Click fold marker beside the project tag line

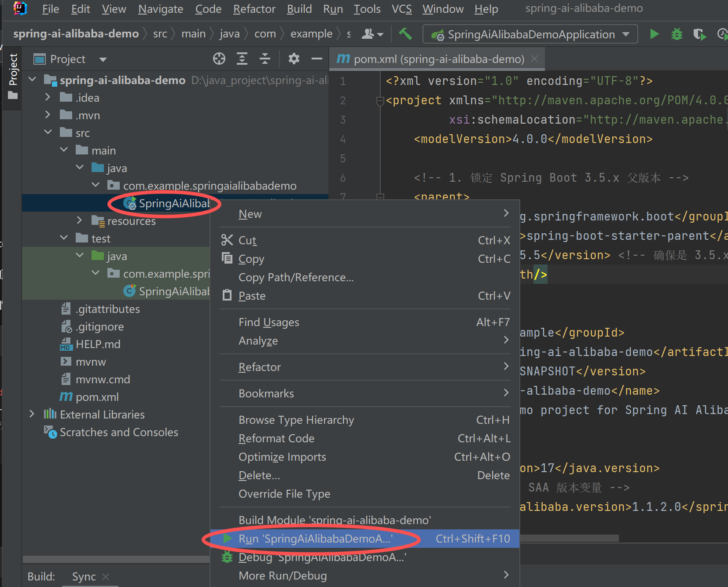[x=380, y=101]
